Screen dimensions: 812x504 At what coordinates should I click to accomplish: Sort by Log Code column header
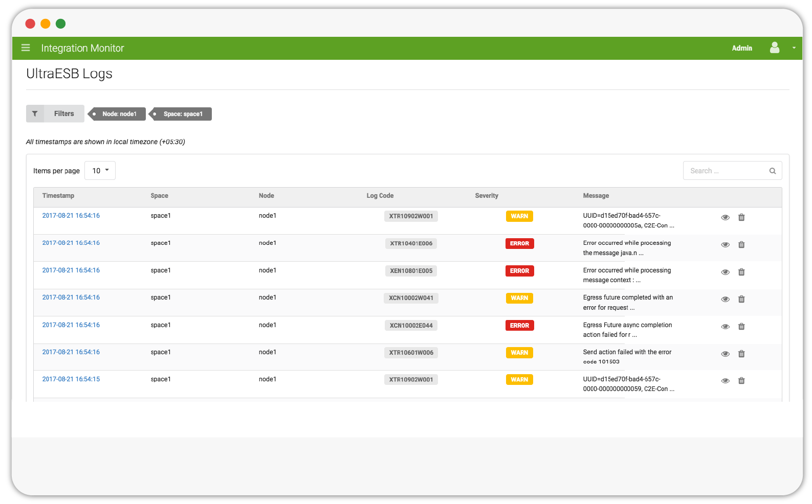pyautogui.click(x=380, y=196)
